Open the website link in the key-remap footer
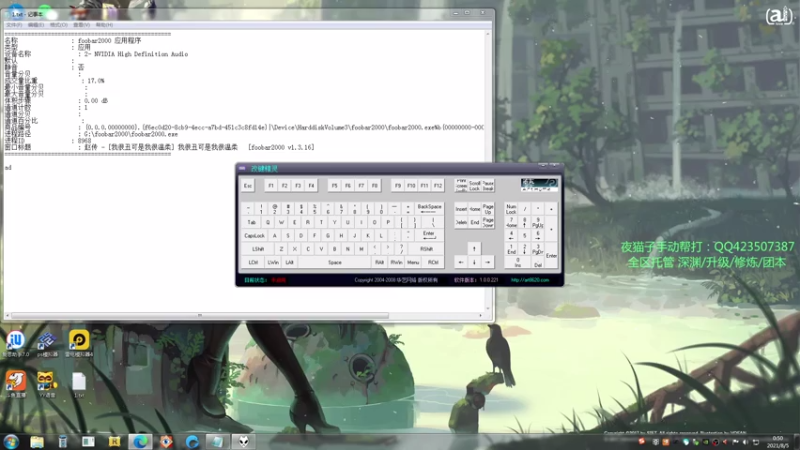The height and width of the screenshot is (450, 800). tap(530, 280)
